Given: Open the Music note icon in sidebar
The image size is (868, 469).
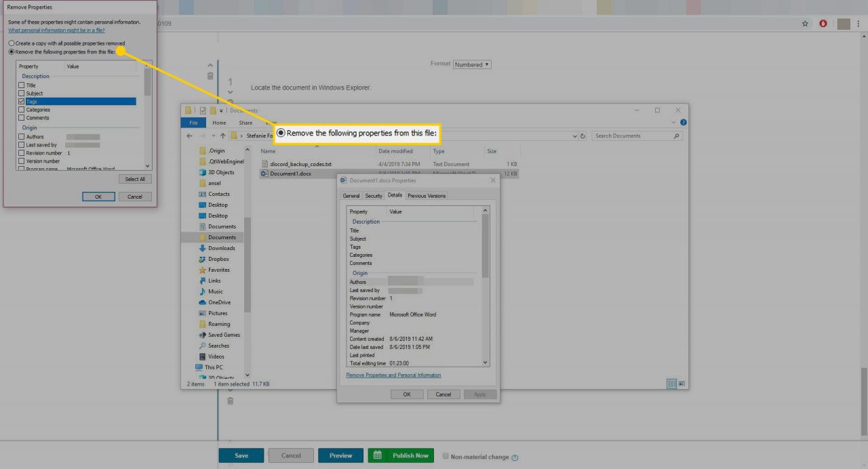Looking at the screenshot, I should (202, 291).
